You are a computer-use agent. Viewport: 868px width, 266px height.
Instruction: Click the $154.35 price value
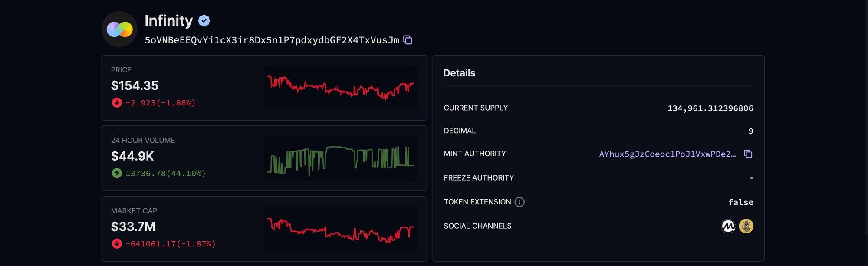(x=135, y=85)
